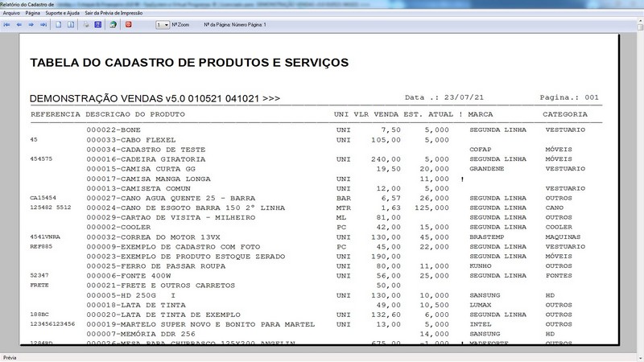Viewport: 644px width, 362px height.
Task: Open the Suporte e Ajuda menu
Action: coord(63,13)
